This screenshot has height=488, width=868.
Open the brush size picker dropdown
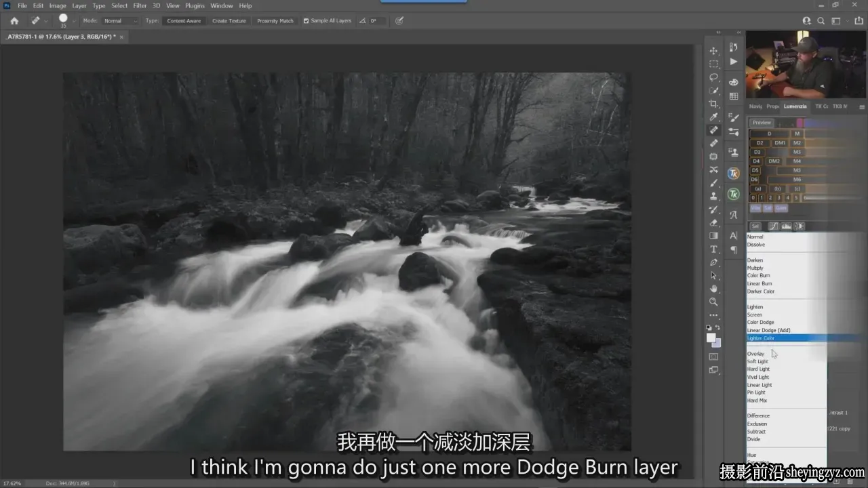[x=75, y=21]
